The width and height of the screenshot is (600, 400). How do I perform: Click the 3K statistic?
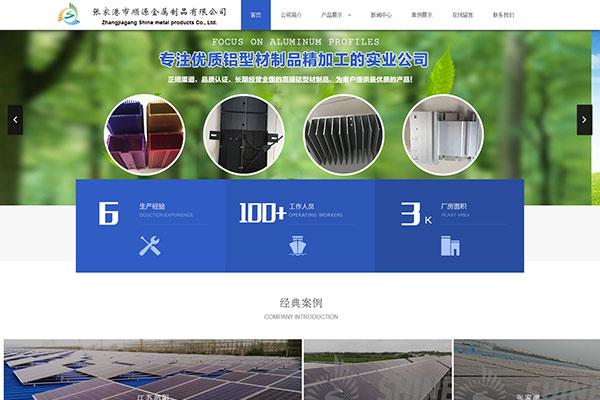416,214
